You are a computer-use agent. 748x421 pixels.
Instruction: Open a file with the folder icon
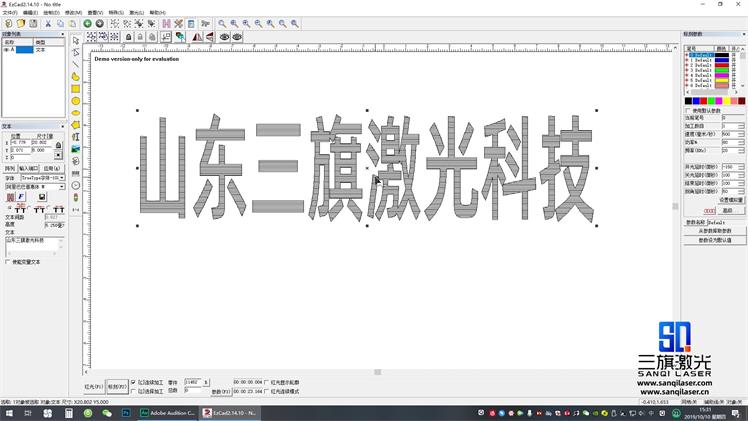[x=21, y=23]
